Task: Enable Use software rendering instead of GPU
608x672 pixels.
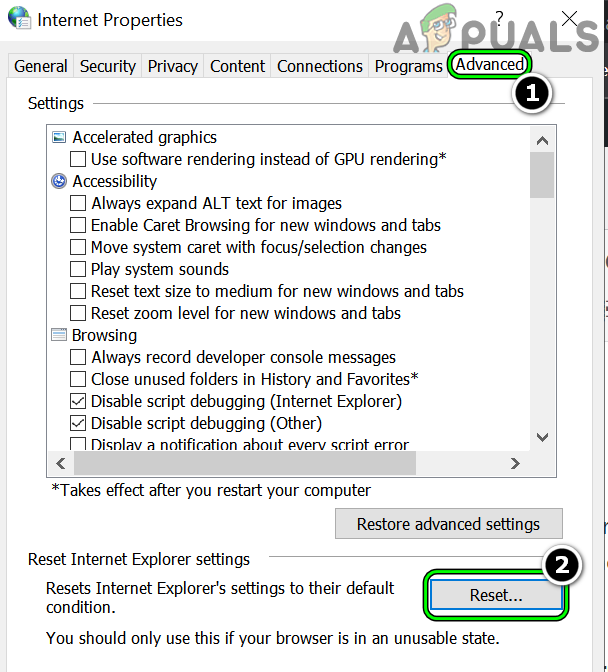Action: (78, 159)
